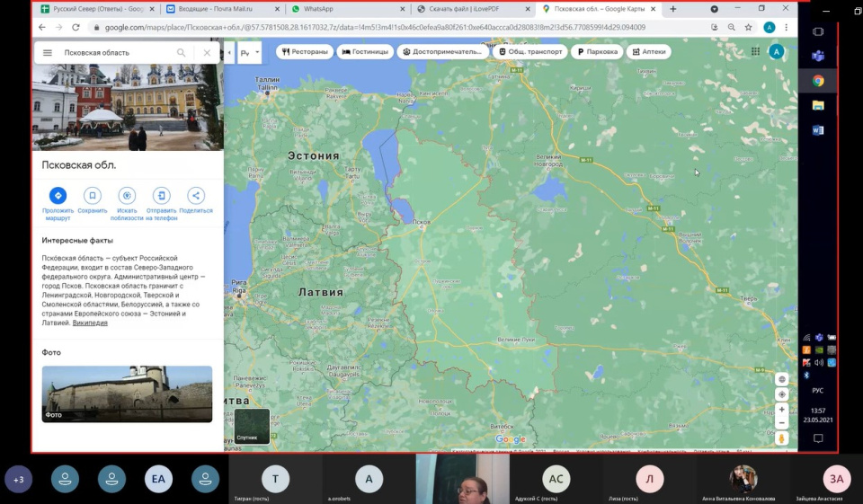
Task: Bookmark this page with star icon
Action: (748, 27)
